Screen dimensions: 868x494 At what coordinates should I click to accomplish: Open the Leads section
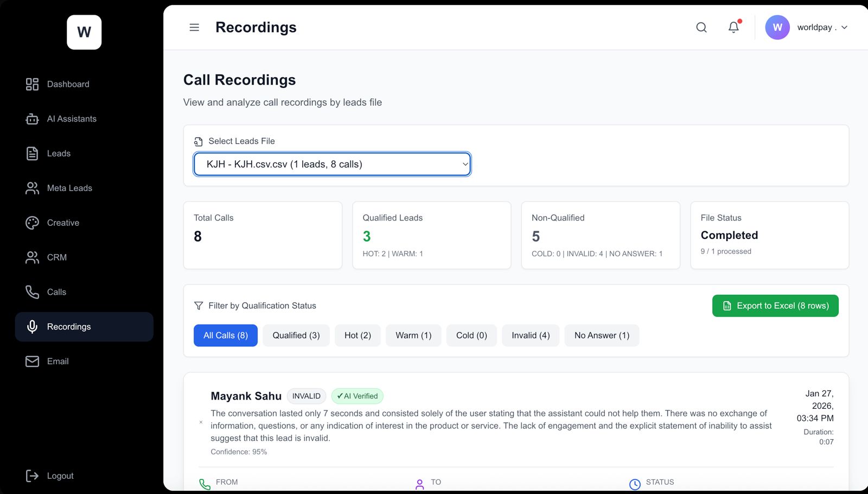tap(58, 153)
